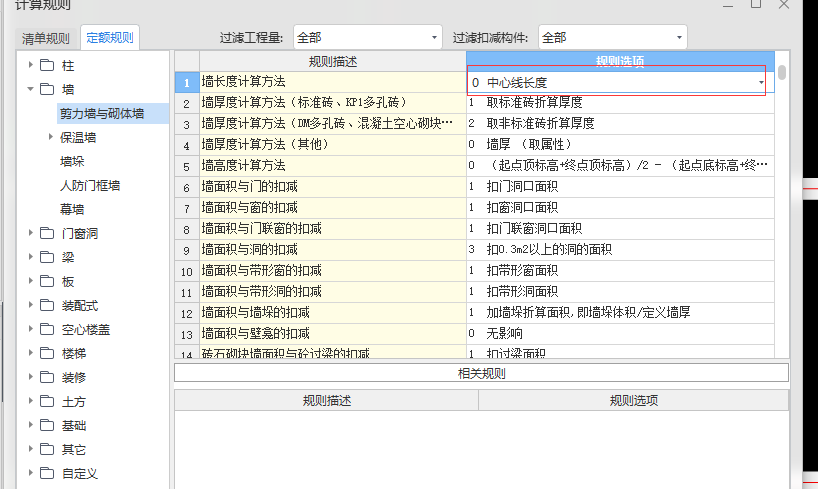This screenshot has height=489, width=818.
Task: Click the 其它 folder icon
Action: point(47,449)
